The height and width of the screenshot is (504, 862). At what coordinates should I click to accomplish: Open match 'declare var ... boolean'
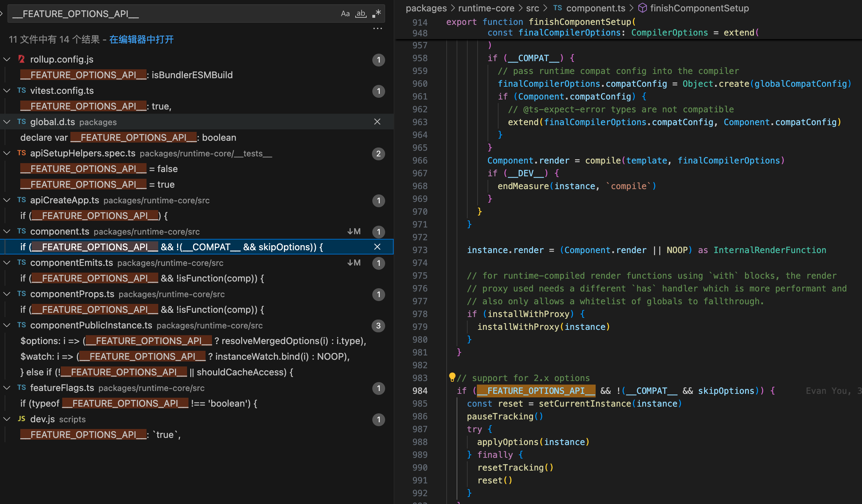click(x=128, y=138)
